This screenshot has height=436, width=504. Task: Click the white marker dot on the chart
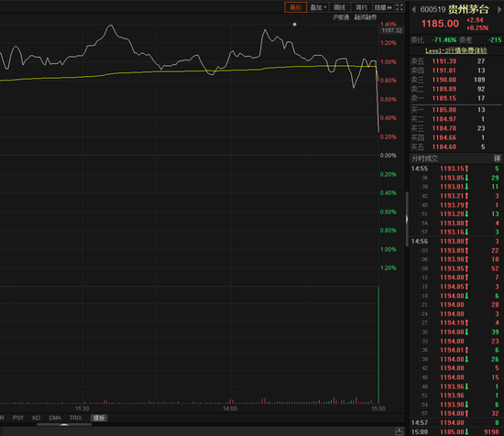[x=294, y=24]
